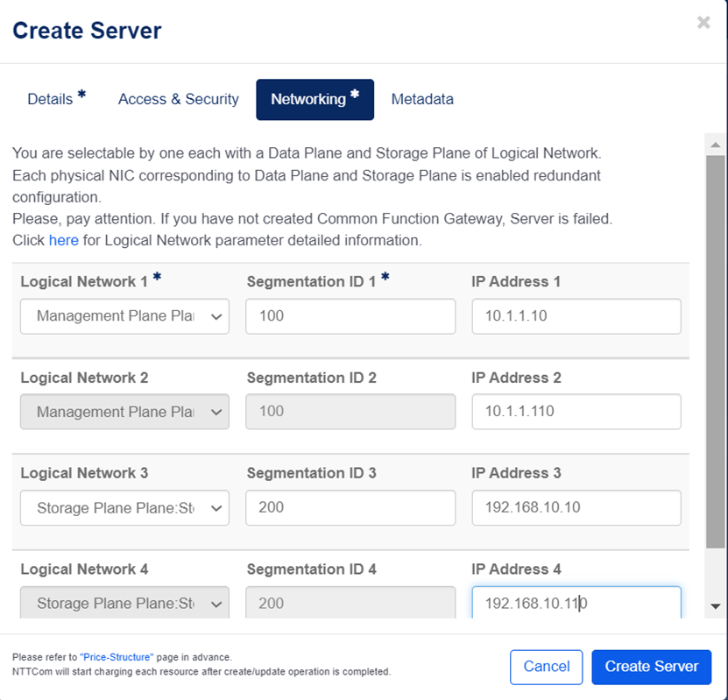Click the Segmentation ID 1 field
This screenshot has width=728, height=700.
pyautogui.click(x=350, y=316)
